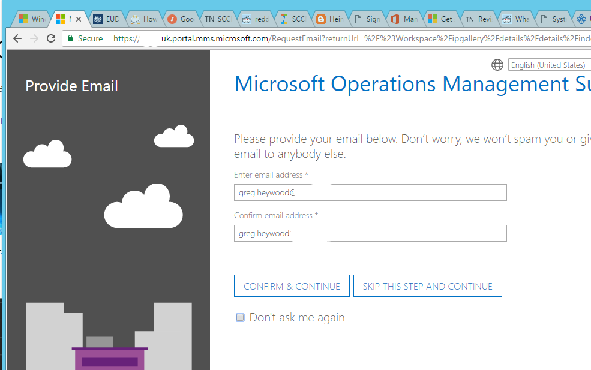Reload the page with refresh icon
The height and width of the screenshot is (370, 591).
[x=51, y=38]
